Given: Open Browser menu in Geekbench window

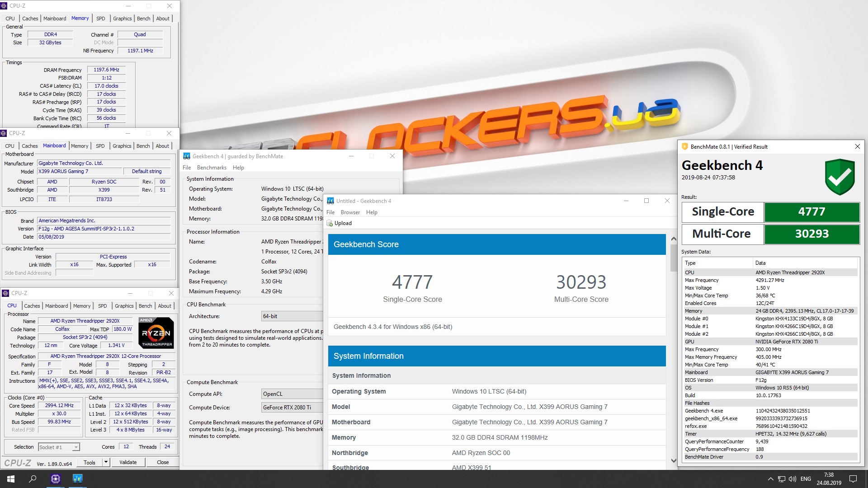Looking at the screenshot, I should tap(350, 212).
